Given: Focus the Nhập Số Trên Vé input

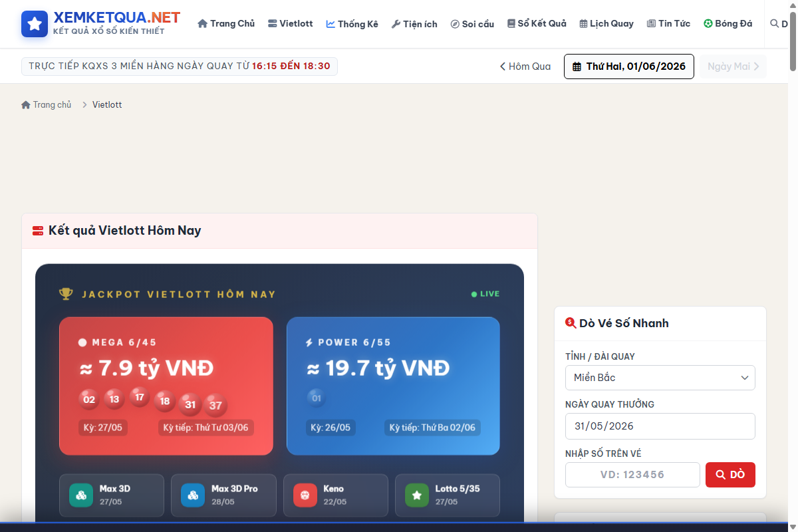Looking at the screenshot, I should pyautogui.click(x=632, y=475).
